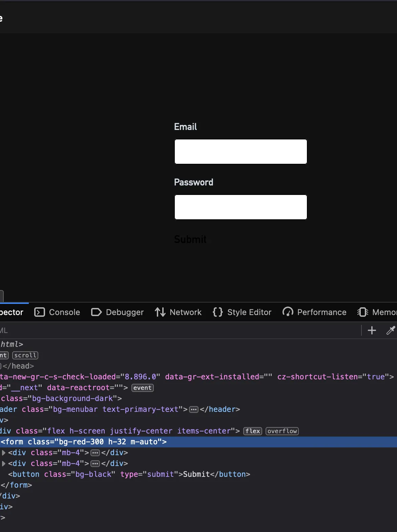Select the </head> row
This screenshot has width=397, height=532.
coord(198,366)
